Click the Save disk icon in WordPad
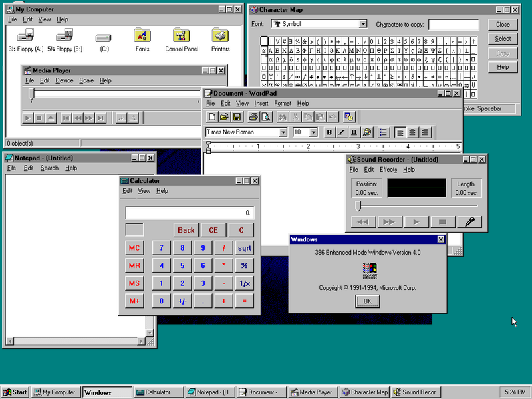 coord(237,117)
